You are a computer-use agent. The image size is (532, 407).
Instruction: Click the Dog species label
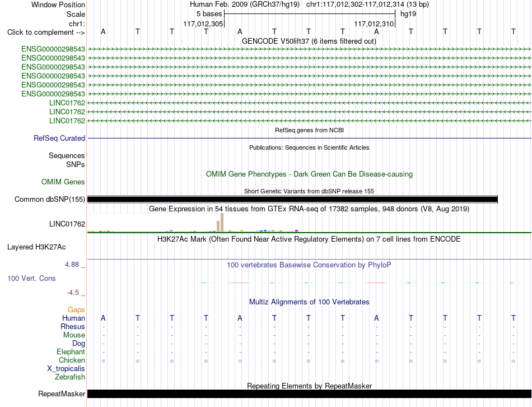[x=78, y=344]
